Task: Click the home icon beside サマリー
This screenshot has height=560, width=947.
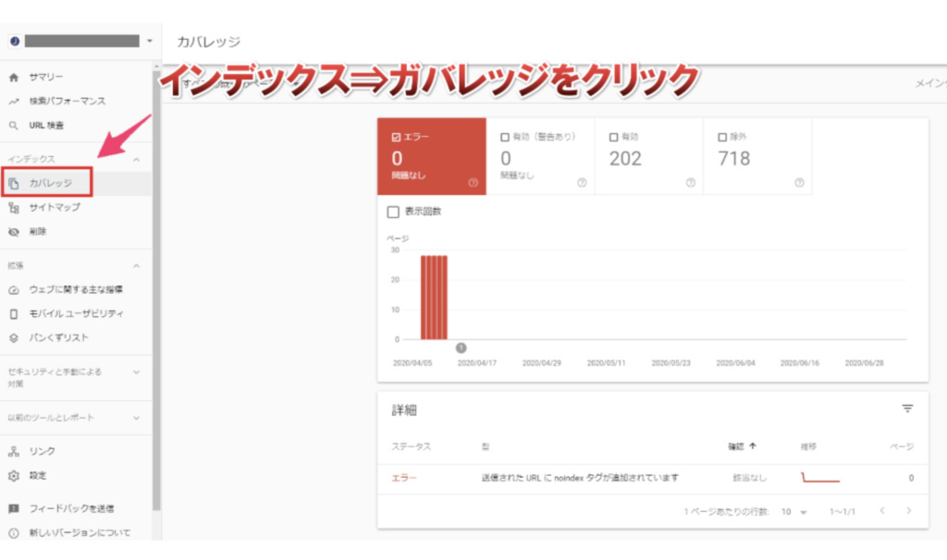Action: (14, 78)
